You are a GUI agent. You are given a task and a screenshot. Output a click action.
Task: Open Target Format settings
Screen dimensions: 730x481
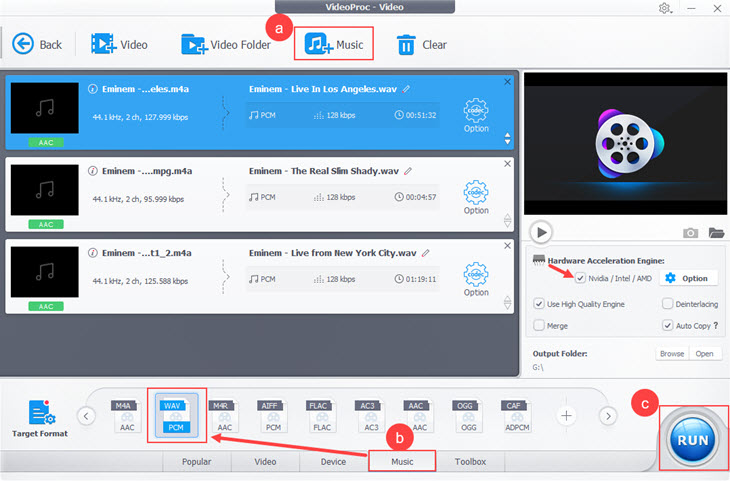click(40, 418)
